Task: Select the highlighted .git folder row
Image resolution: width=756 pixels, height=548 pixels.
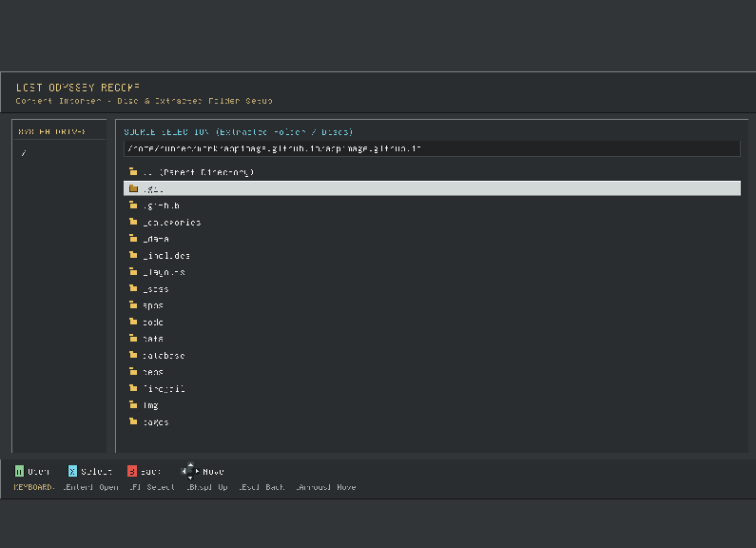Action: pos(432,188)
